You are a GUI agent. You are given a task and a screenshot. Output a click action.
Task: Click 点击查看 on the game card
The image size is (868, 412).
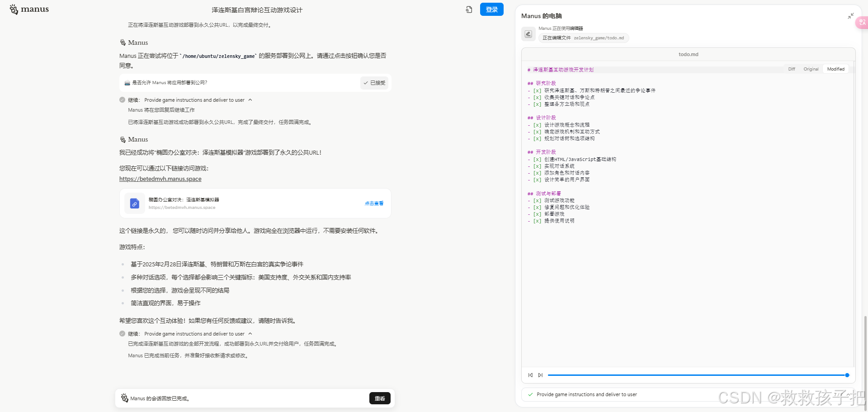374,204
